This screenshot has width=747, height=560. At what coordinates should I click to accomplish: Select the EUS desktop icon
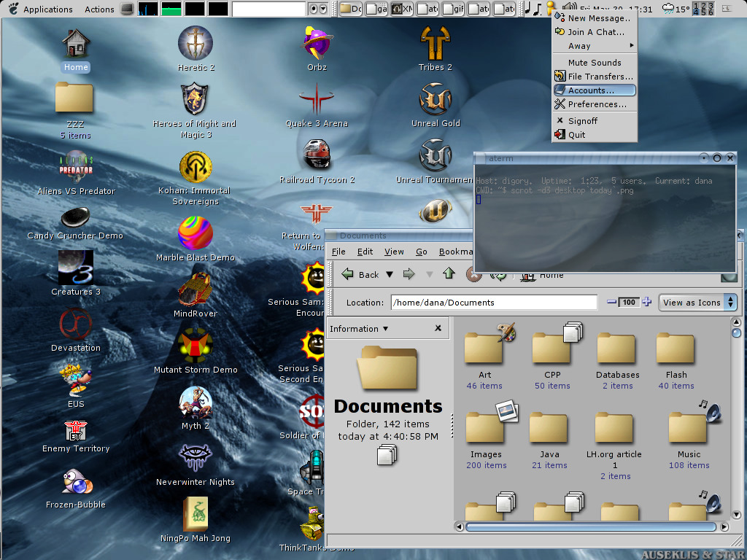(x=75, y=380)
